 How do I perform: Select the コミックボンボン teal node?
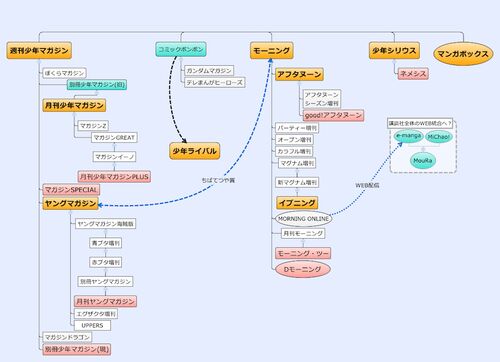click(181, 49)
